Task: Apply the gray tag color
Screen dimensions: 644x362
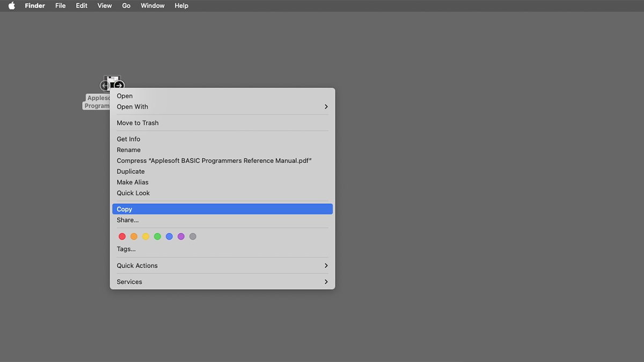Action: coord(193,237)
